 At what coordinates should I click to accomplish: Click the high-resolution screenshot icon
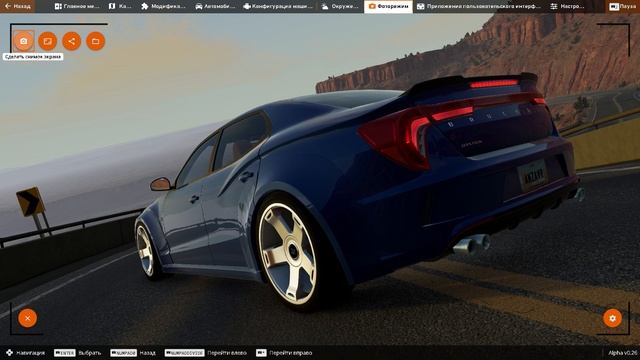tap(47, 41)
